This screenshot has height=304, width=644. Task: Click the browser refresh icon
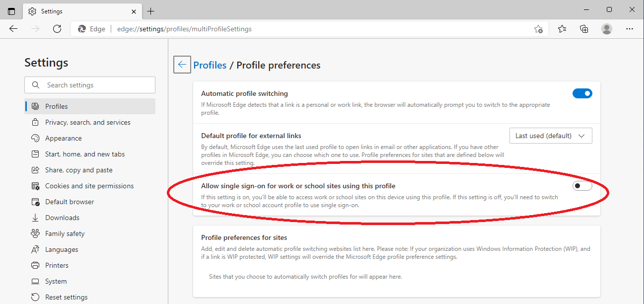57,29
